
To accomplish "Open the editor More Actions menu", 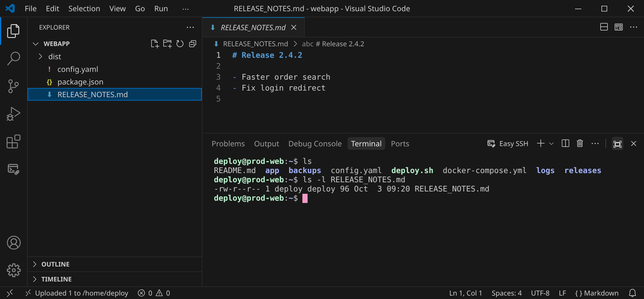I will click(x=633, y=27).
